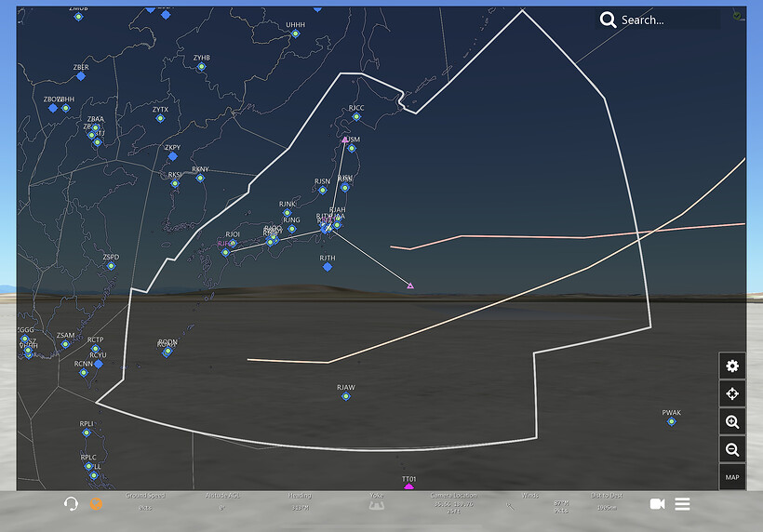Open map settings gear

[x=732, y=366]
